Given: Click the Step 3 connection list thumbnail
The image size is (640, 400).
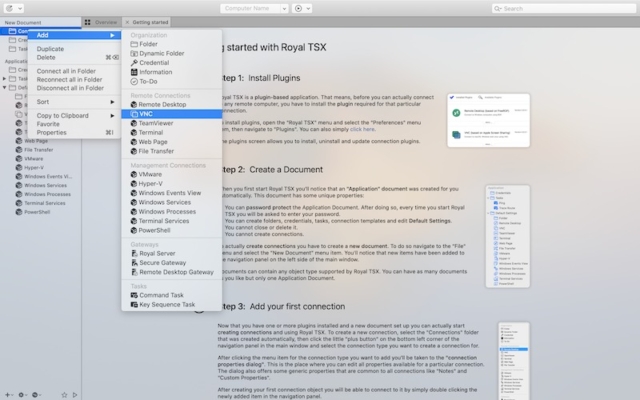Looking at the screenshot, I should 514,361.
